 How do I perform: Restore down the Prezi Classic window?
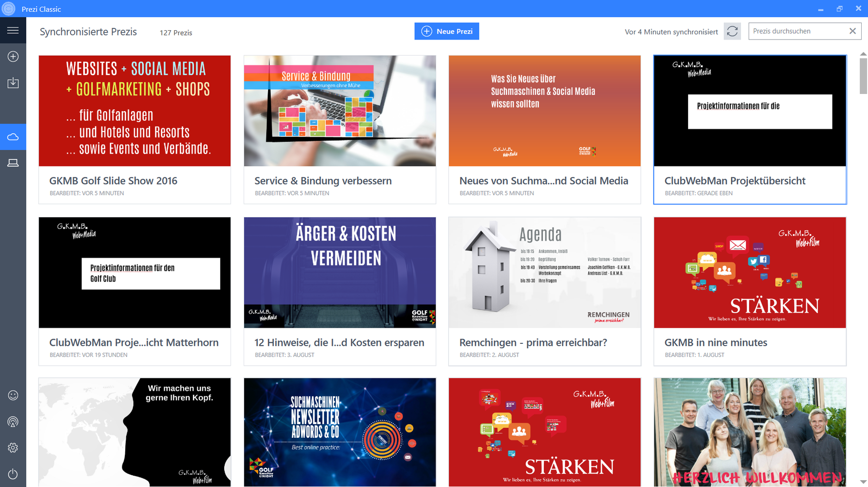click(839, 9)
